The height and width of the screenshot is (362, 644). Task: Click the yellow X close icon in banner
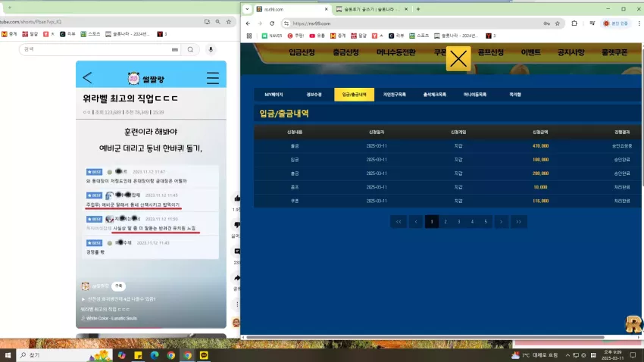click(458, 59)
